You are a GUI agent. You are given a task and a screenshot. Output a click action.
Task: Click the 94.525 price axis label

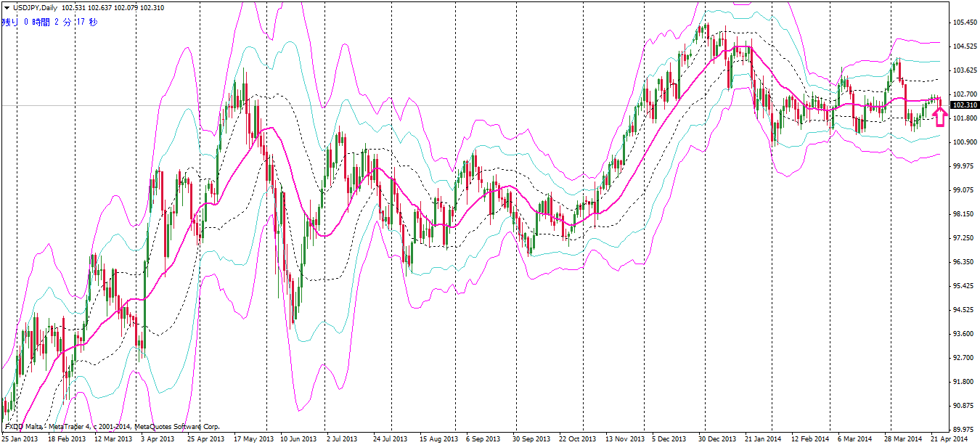tap(963, 309)
